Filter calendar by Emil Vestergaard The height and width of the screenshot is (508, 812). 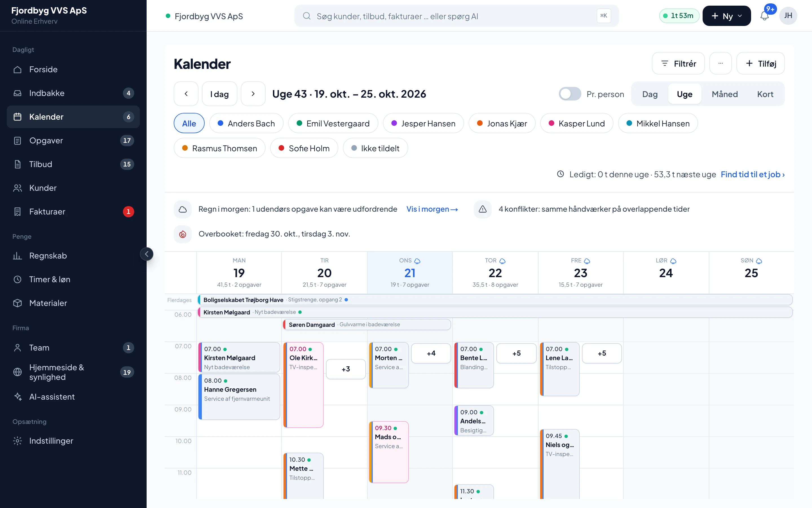pos(333,123)
